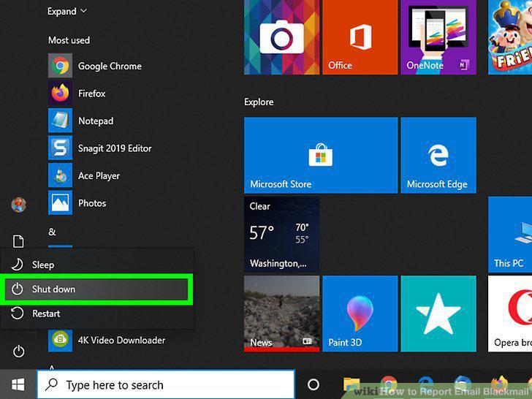Open the Paint 3D tile
This screenshot has width=532, height=399.
click(x=360, y=313)
